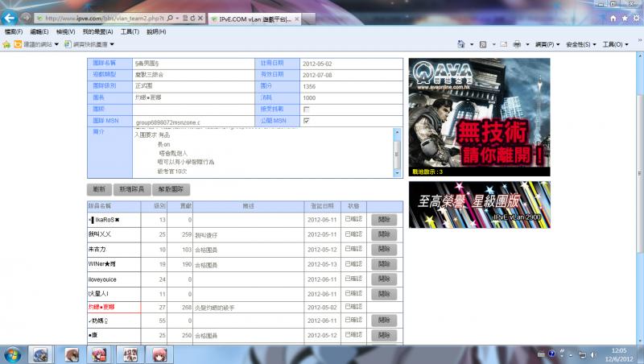
Task: Uncheck the 公開 MSN checkbox
Action: coord(306,121)
